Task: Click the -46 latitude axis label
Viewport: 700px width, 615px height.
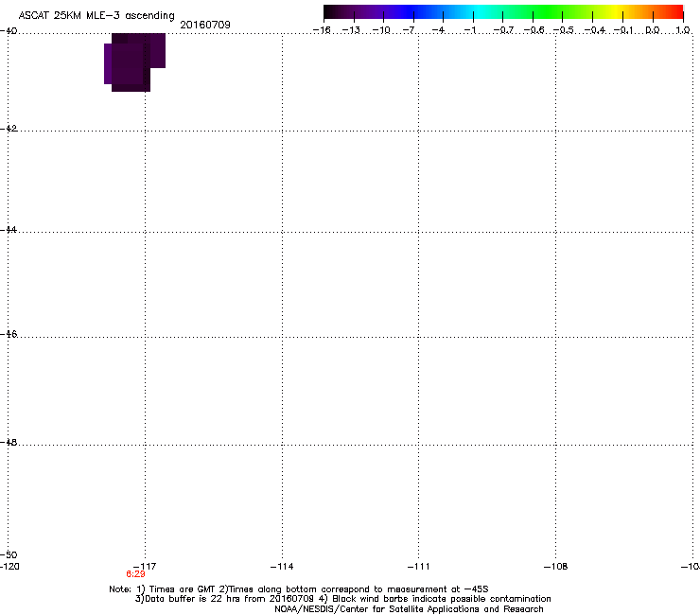Action: pos(9,334)
